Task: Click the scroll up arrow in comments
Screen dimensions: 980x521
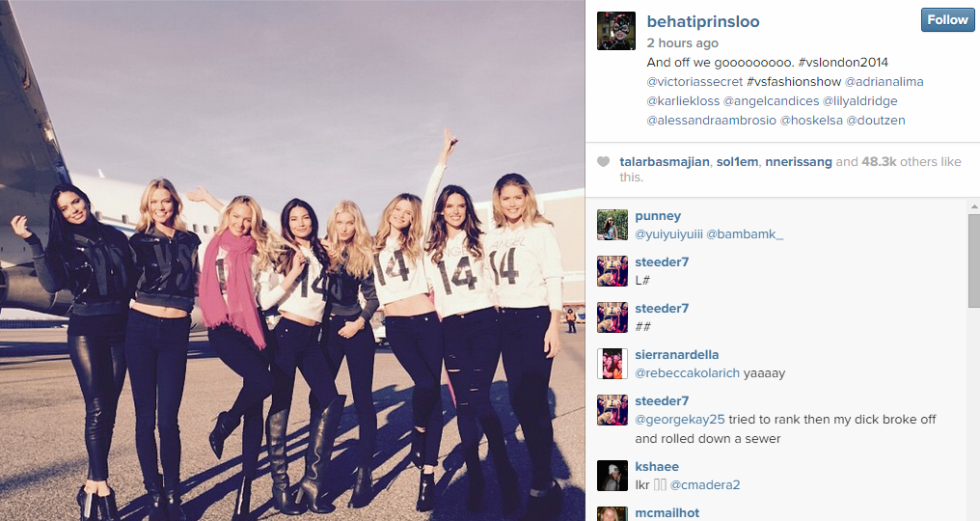Action: click(x=974, y=206)
